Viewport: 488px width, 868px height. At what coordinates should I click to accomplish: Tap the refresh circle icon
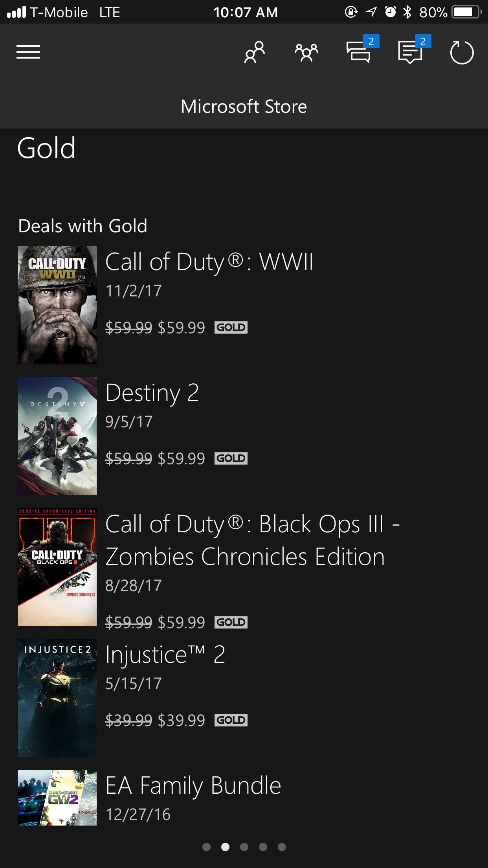[x=462, y=53]
